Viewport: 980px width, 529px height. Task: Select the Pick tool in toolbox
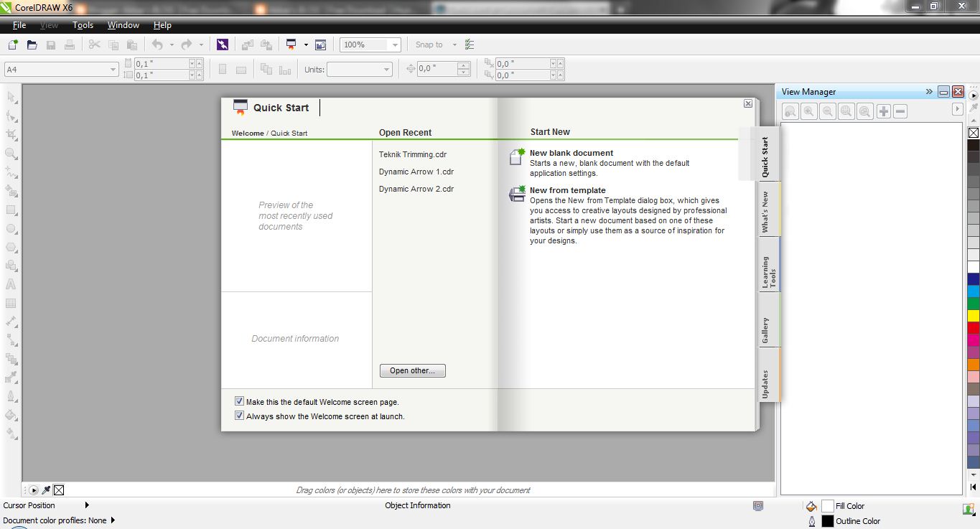pyautogui.click(x=11, y=97)
